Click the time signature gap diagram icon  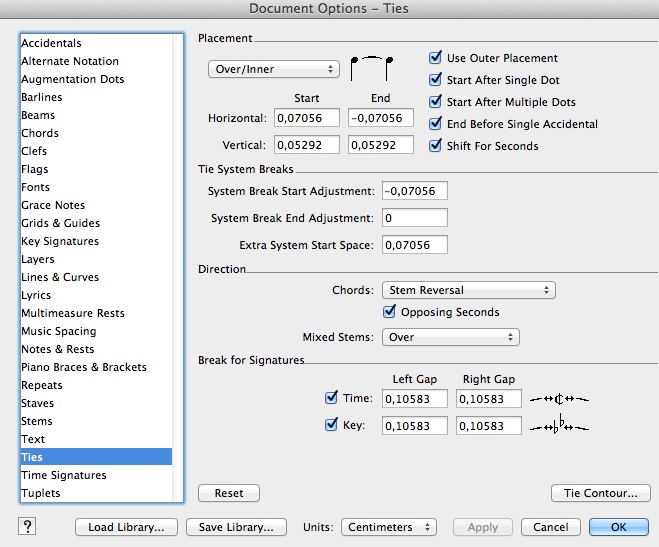(561, 399)
